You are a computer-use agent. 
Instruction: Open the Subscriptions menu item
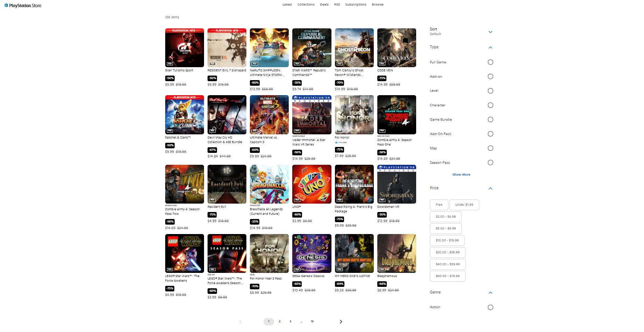pos(356,5)
